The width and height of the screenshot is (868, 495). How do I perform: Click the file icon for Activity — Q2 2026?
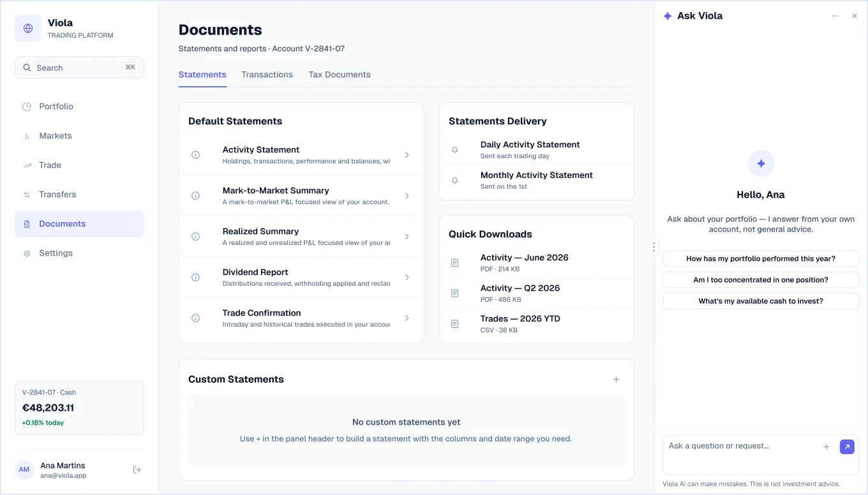tap(455, 293)
